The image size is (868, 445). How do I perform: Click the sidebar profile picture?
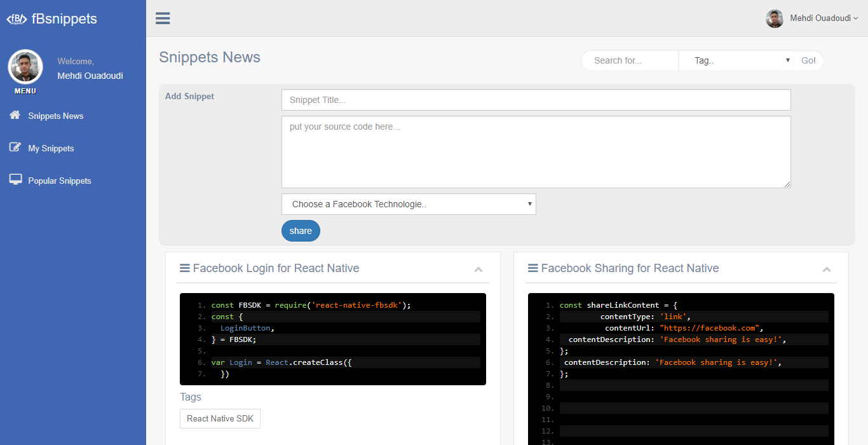[25, 67]
